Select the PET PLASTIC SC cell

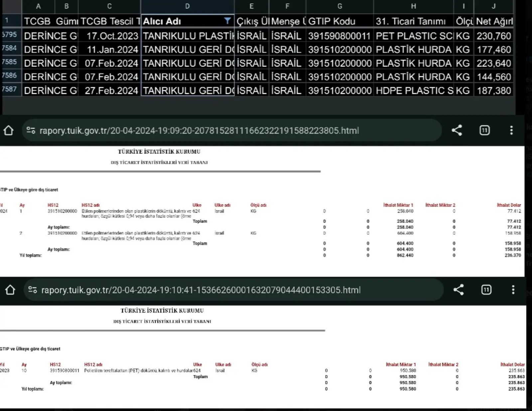tap(413, 36)
